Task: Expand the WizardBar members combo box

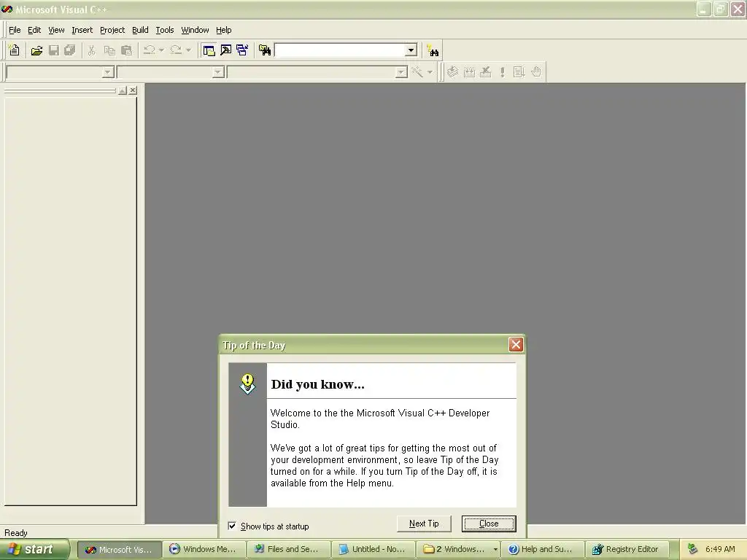Action: click(x=402, y=72)
